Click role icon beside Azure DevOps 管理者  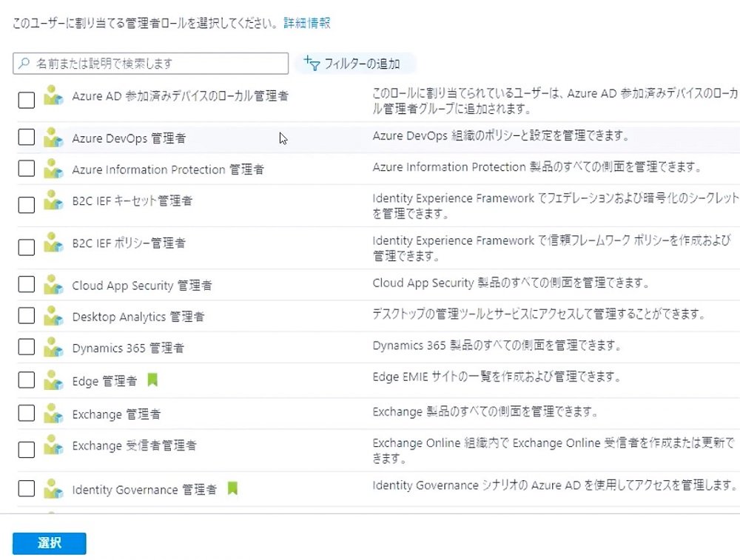pos(53,138)
